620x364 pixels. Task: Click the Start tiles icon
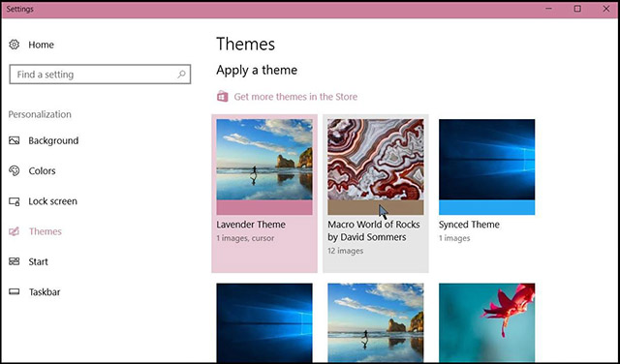[x=15, y=261]
